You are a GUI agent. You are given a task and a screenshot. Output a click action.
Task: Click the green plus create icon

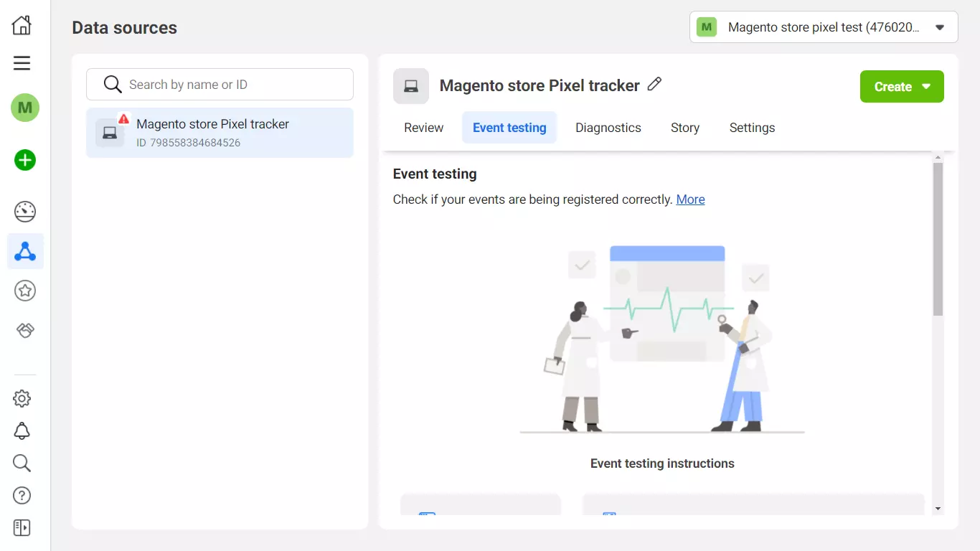point(25,160)
